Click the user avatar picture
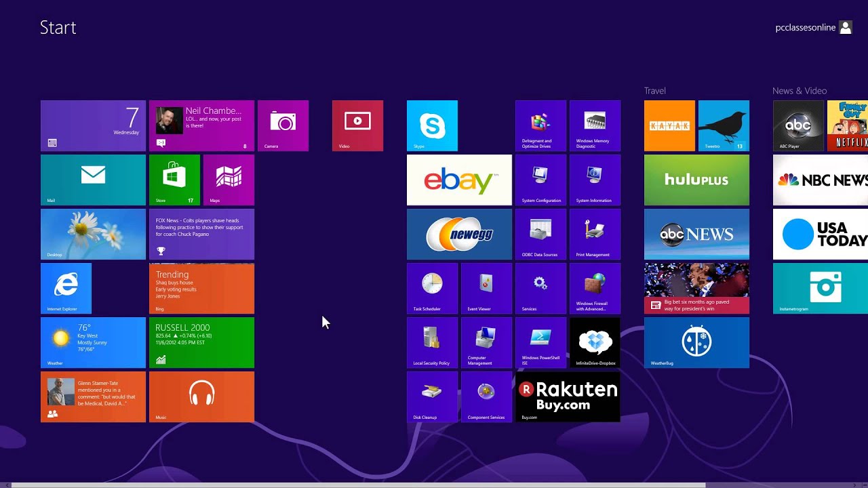The width and height of the screenshot is (868, 488). pos(845,28)
